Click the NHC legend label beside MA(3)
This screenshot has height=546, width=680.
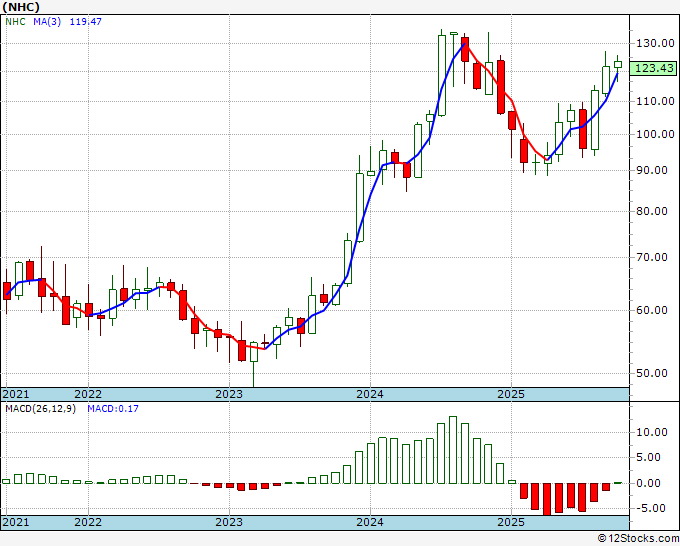coord(14,22)
